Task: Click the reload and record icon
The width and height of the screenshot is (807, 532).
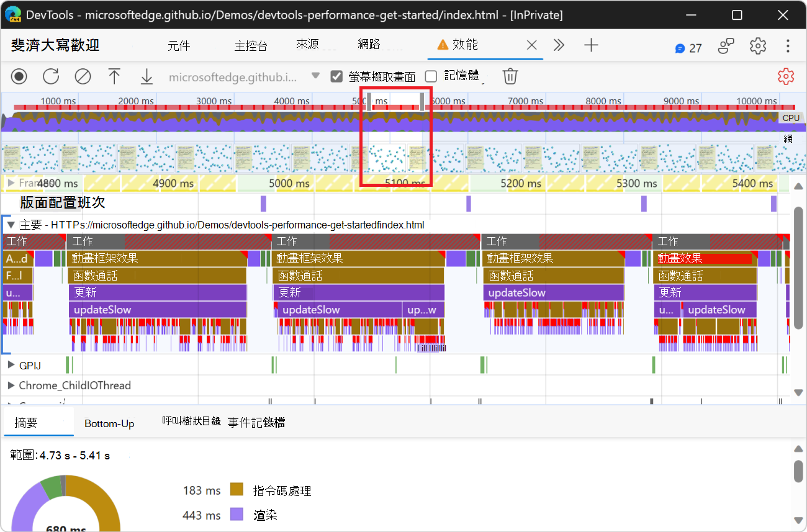Action: click(51, 76)
